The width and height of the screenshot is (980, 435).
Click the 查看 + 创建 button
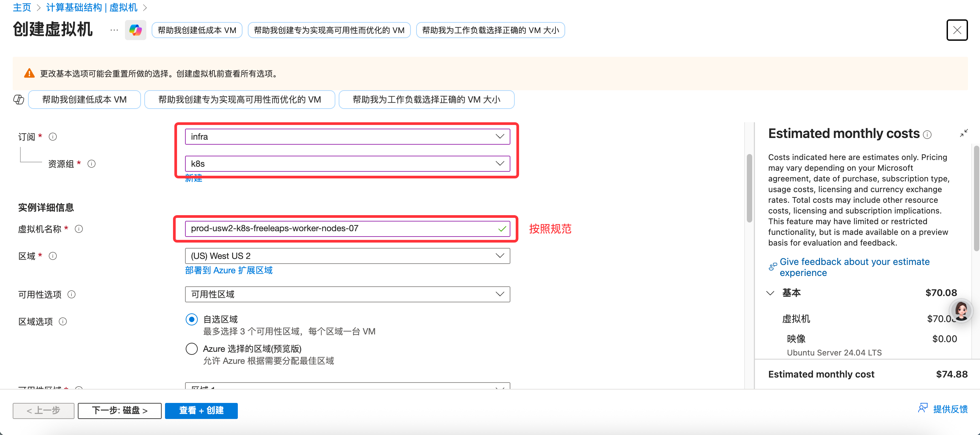pos(201,411)
